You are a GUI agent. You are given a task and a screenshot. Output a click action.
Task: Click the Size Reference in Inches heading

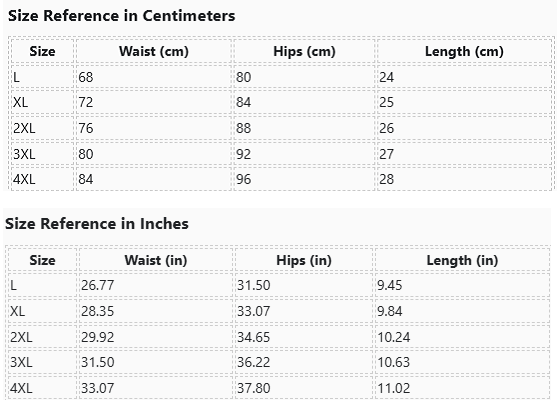[x=97, y=224]
